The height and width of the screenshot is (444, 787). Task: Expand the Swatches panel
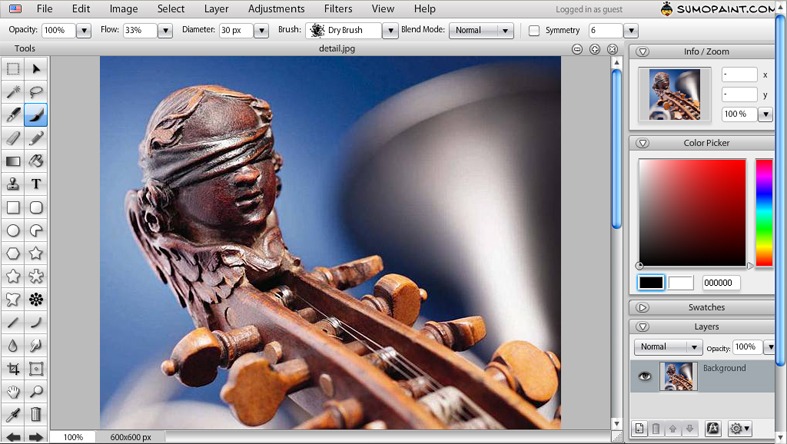tap(643, 307)
